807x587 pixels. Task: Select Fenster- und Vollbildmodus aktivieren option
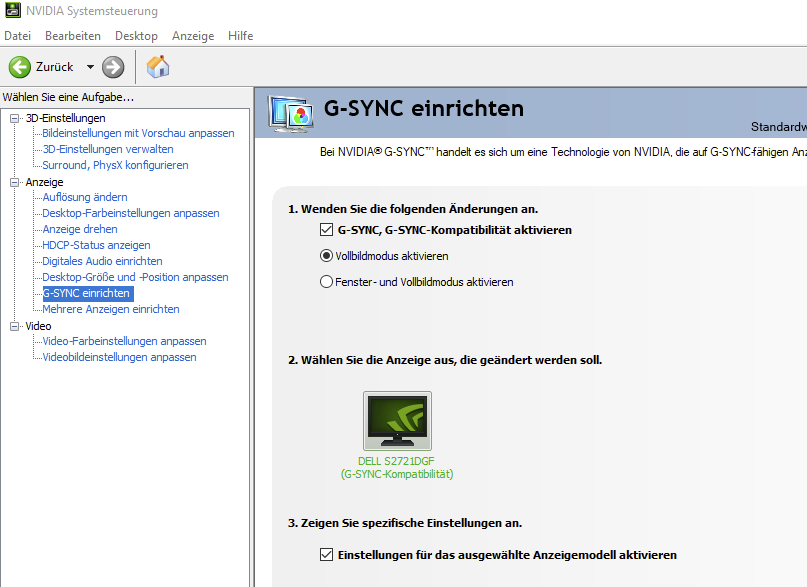coord(326,282)
